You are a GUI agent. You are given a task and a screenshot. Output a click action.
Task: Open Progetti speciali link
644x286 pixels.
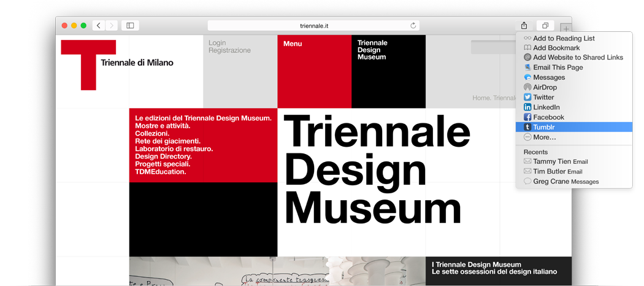pos(163,164)
